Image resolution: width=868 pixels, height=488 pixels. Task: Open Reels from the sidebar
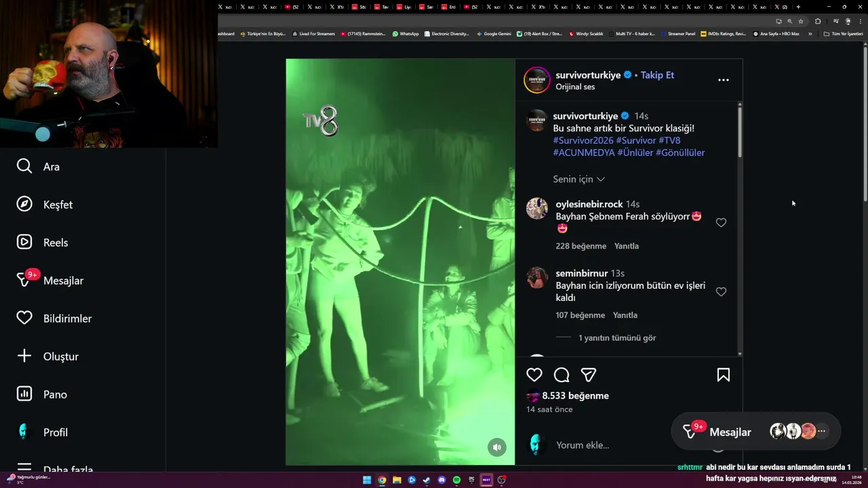coord(42,242)
